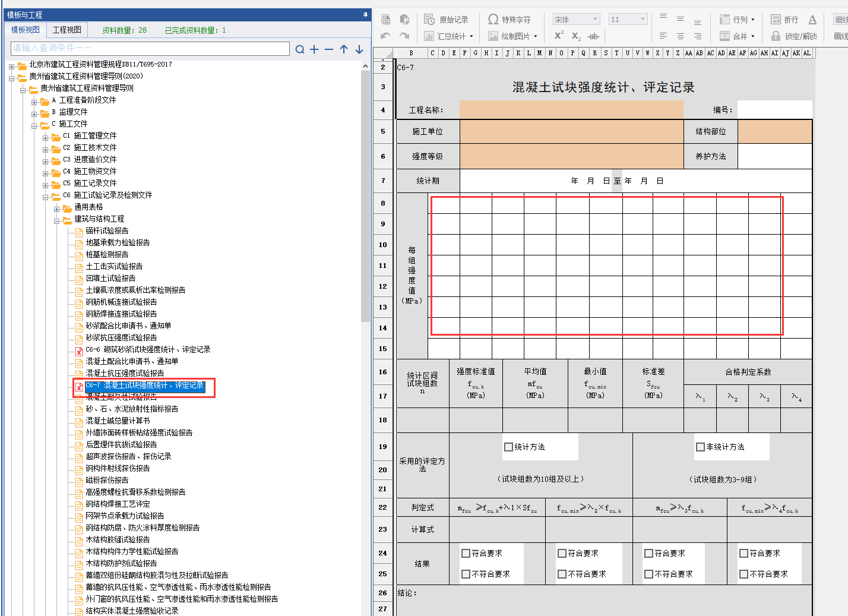The height and width of the screenshot is (616, 848).
Task: Expand C4 施工物资文件 folder
Action: [45, 173]
